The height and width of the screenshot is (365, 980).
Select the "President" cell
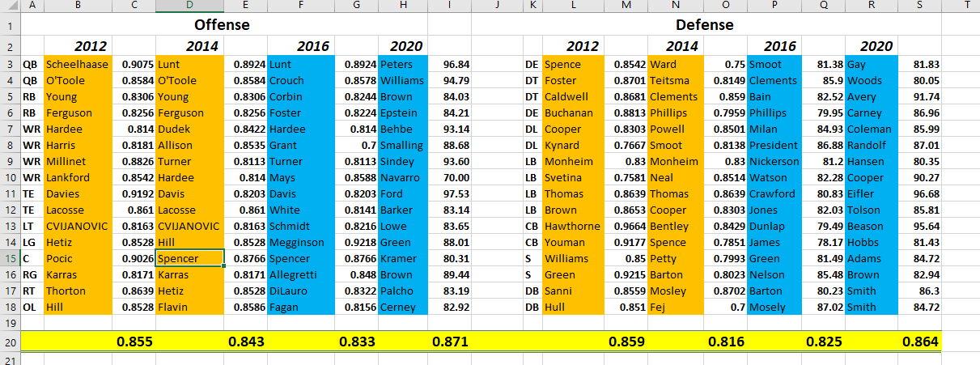774,146
